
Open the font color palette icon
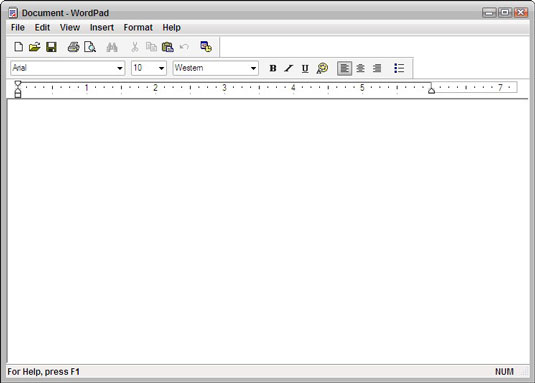pyautogui.click(x=322, y=68)
